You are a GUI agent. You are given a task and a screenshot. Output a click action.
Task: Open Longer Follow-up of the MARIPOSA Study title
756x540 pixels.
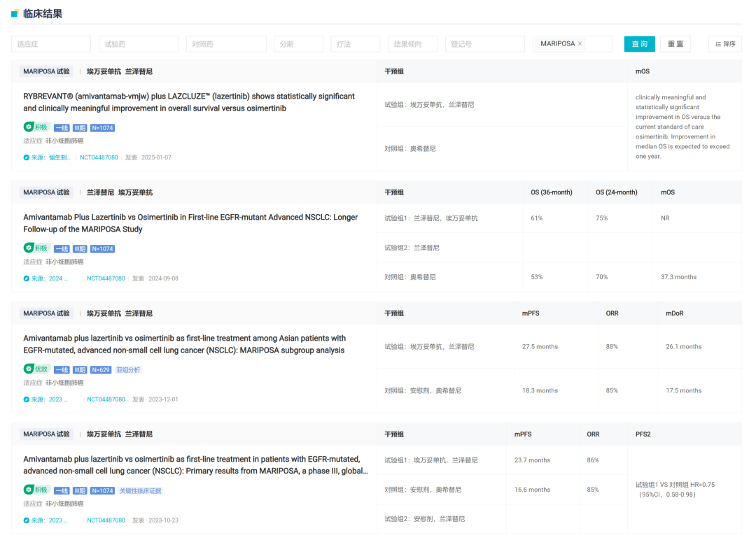point(190,223)
